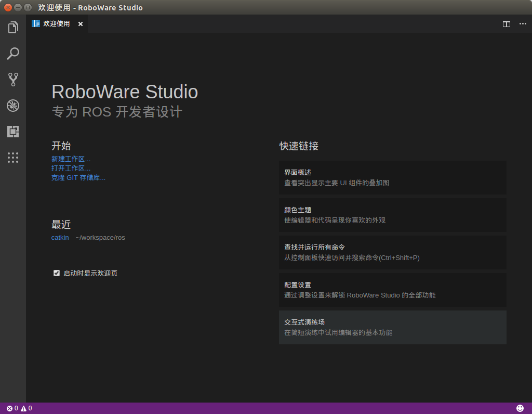Open the 查找并运行所有命令 card
This screenshot has height=414, width=532.
click(393, 252)
